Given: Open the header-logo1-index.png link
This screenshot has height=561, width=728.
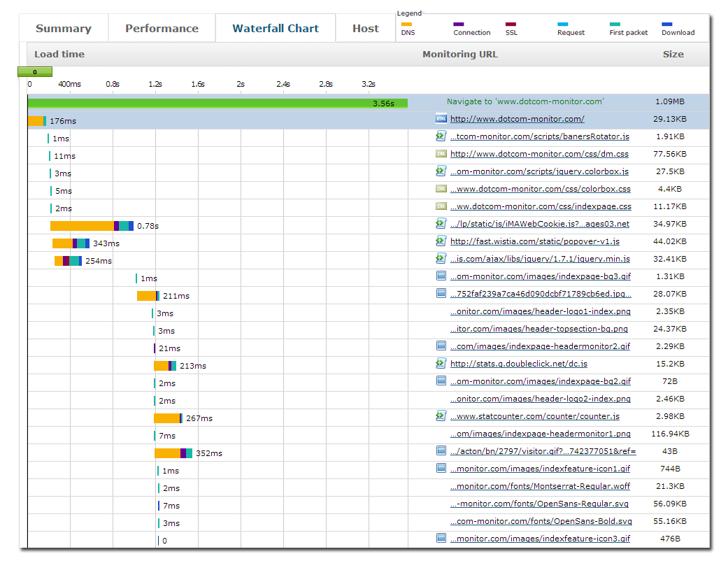Looking at the screenshot, I should (x=541, y=311).
